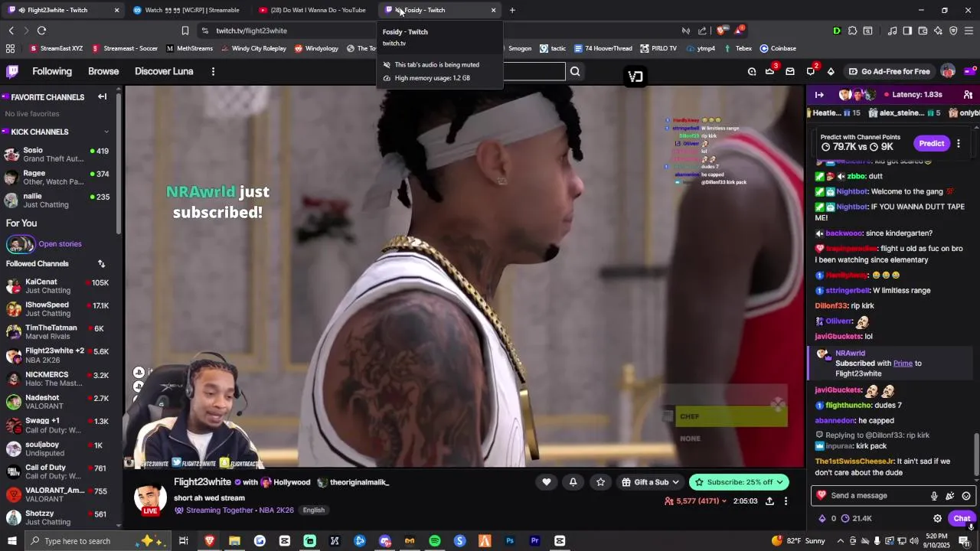Image resolution: width=980 pixels, height=551 pixels.
Task: Open the Following page
Action: [x=52, y=71]
